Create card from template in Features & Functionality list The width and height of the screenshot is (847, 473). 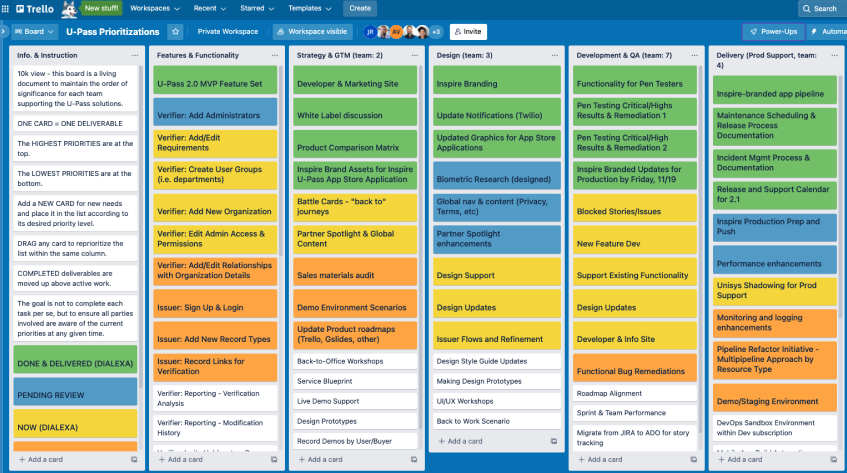(274, 460)
